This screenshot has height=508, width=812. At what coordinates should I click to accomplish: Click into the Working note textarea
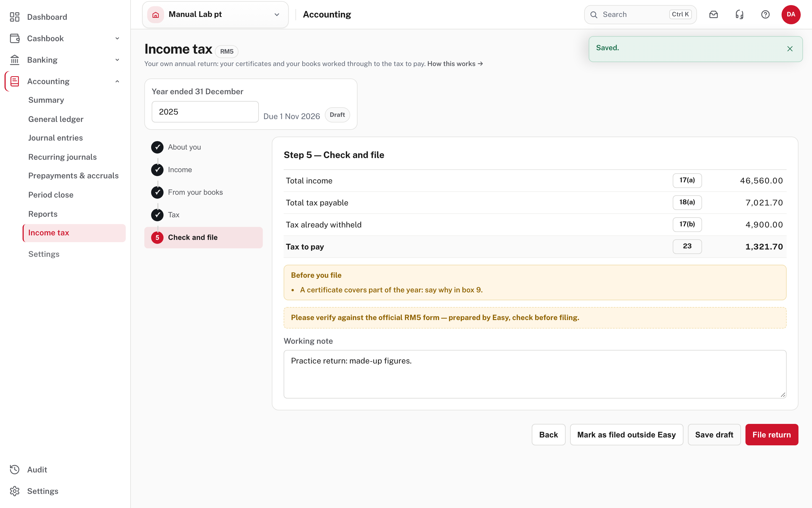click(x=535, y=374)
